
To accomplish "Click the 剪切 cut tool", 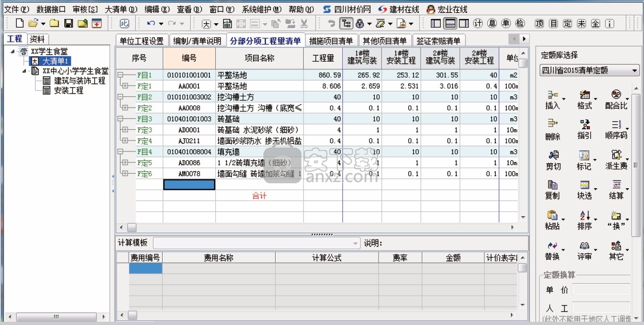I will 553,161.
